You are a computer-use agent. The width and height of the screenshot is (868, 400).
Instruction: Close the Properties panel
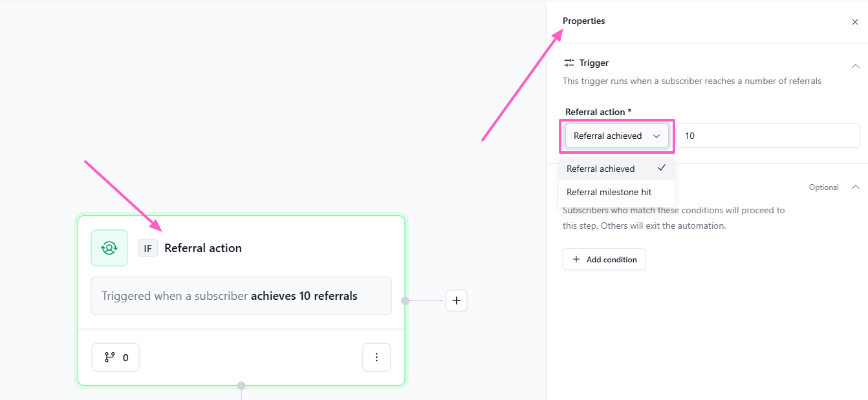coord(855,22)
